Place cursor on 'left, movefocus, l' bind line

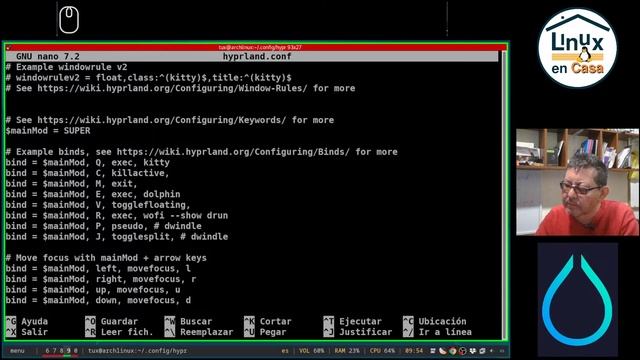98,269
